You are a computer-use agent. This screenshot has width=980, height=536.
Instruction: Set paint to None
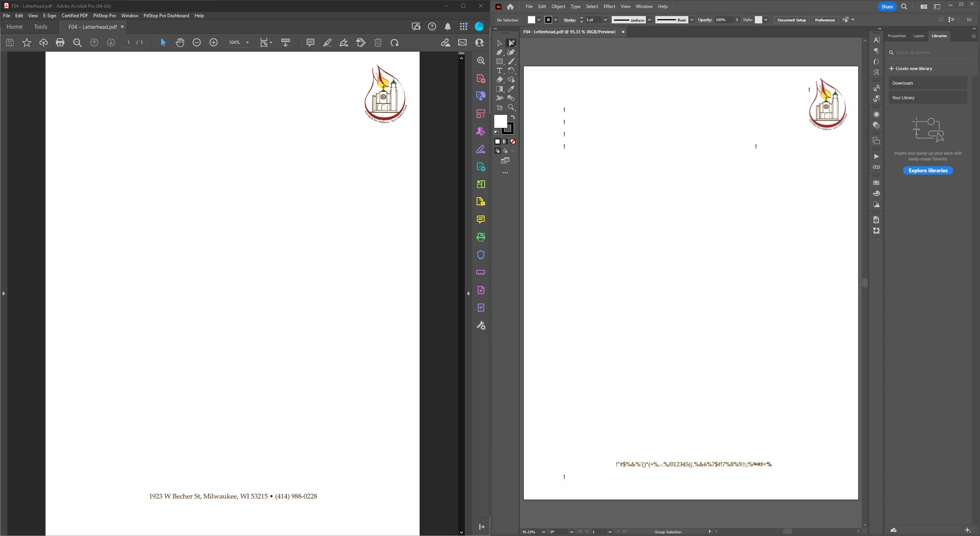coord(513,142)
